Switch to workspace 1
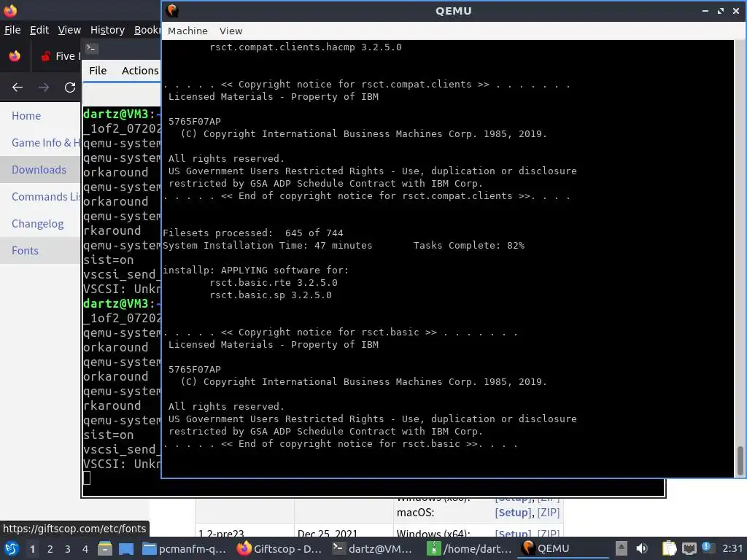Screen dimensions: 747x560 coord(32,549)
